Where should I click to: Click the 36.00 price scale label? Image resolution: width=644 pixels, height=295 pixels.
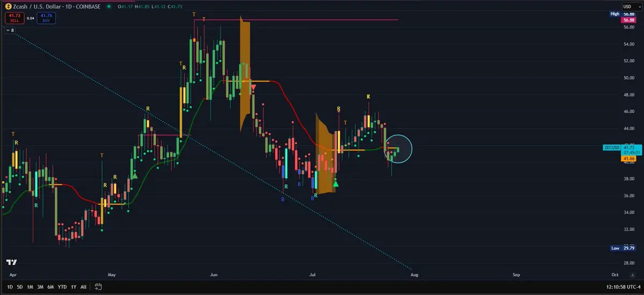628,196
